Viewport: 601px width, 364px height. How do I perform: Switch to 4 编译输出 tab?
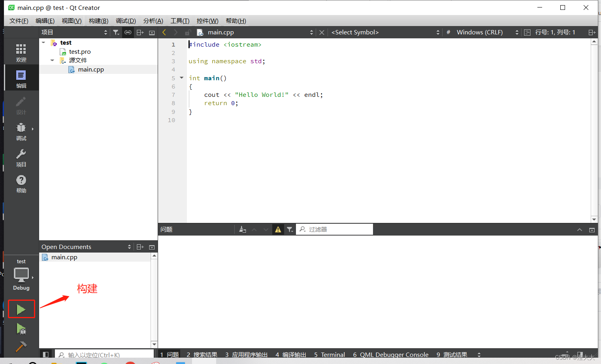click(x=291, y=355)
